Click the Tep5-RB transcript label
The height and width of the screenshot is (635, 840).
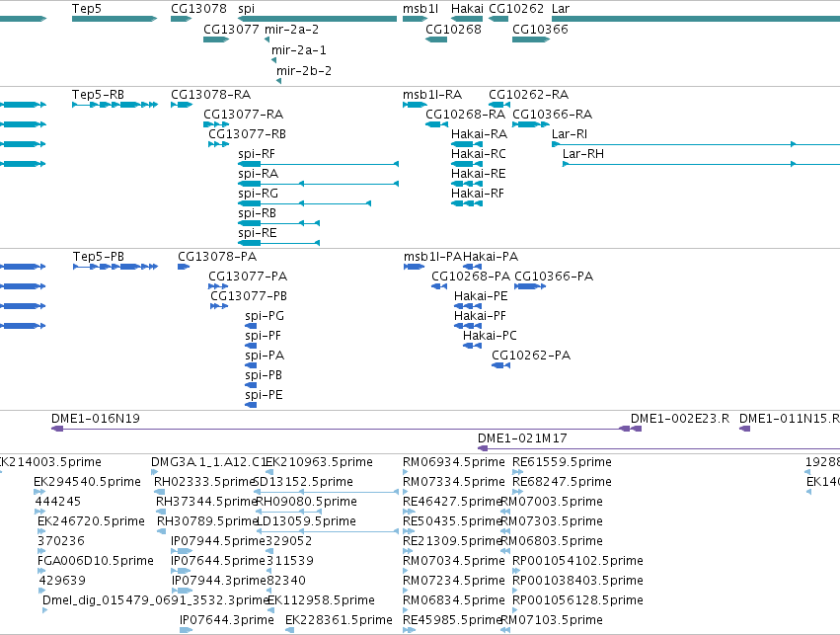98,95
